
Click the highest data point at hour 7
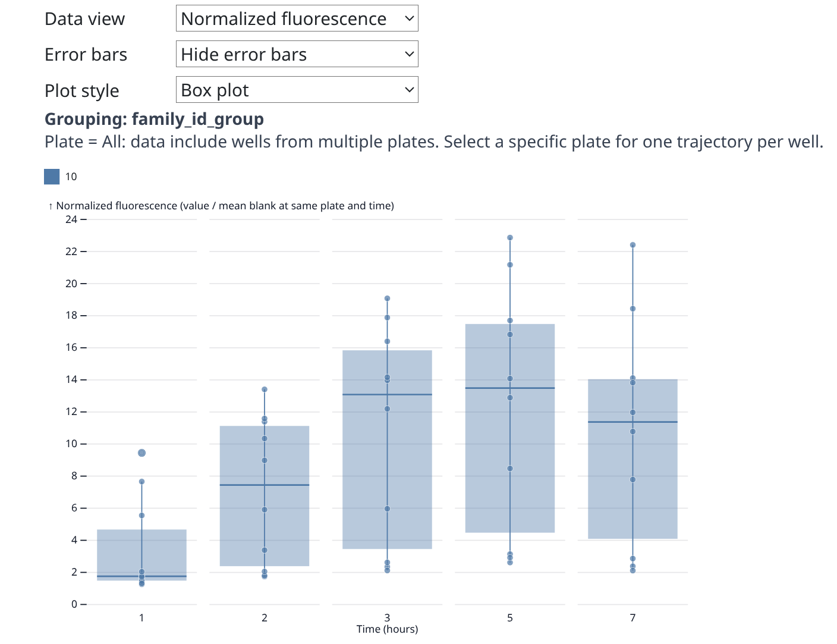[633, 245]
